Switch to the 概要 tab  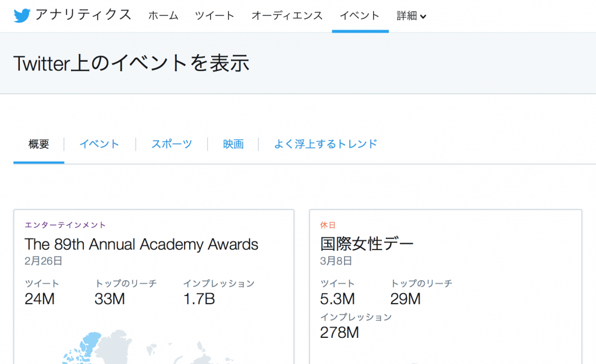[x=39, y=144]
